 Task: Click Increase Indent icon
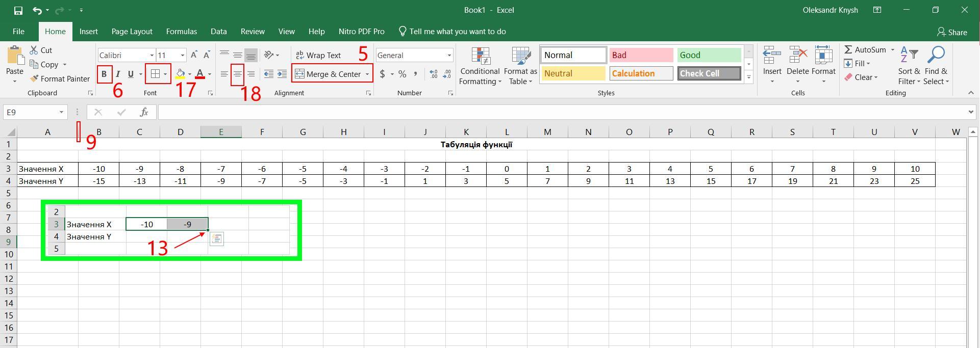click(x=282, y=74)
